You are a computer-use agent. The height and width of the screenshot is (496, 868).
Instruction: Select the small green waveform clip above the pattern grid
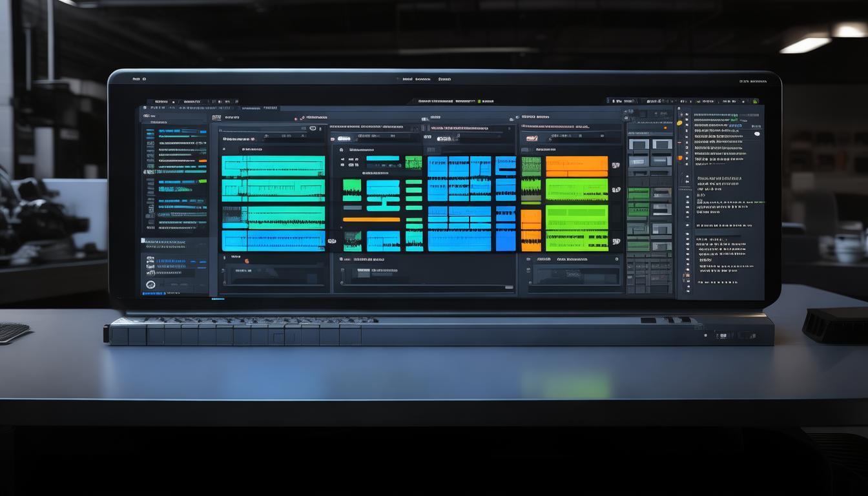click(413, 162)
